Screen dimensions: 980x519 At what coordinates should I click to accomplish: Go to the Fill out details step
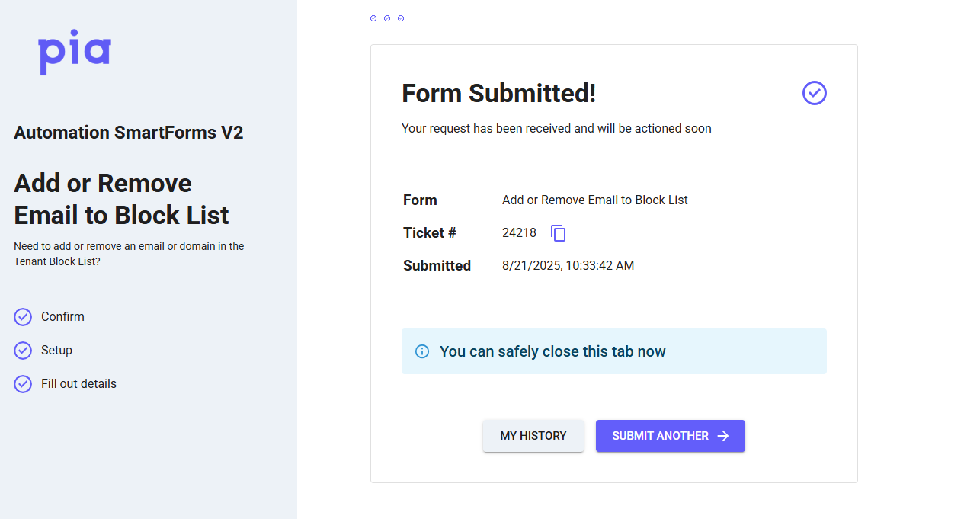click(78, 384)
